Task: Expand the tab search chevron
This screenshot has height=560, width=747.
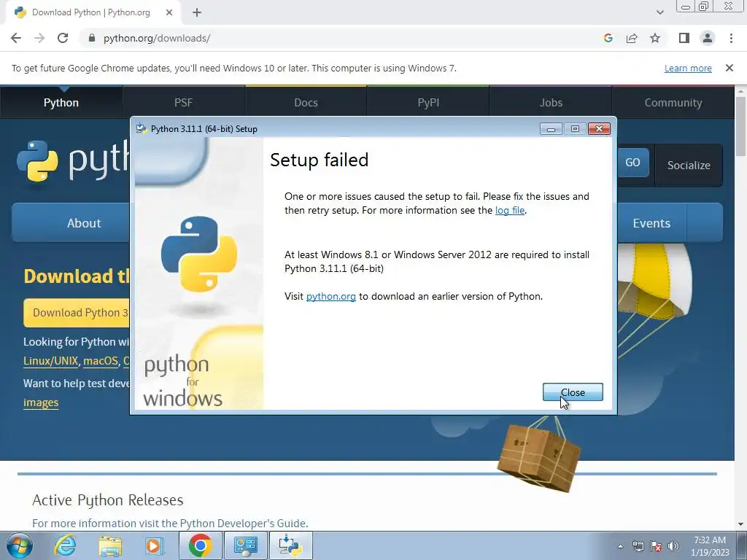Action: tap(659, 13)
